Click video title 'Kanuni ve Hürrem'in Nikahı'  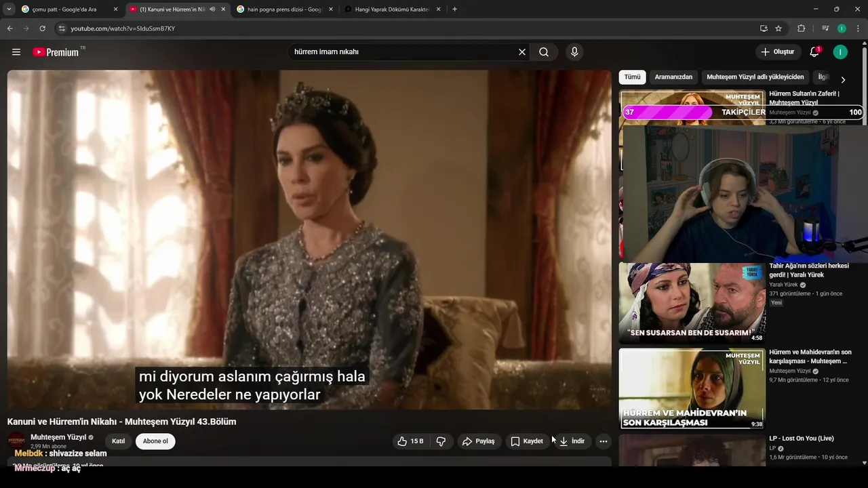click(122, 422)
